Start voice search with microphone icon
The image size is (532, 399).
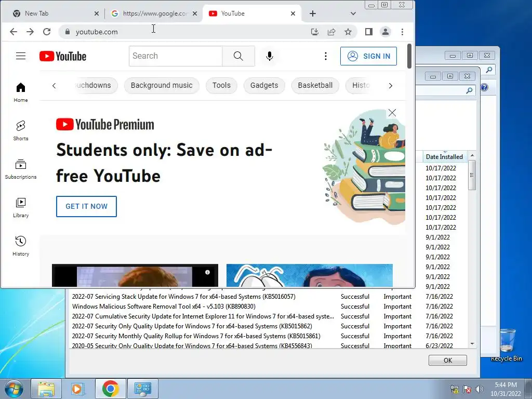[x=270, y=56]
